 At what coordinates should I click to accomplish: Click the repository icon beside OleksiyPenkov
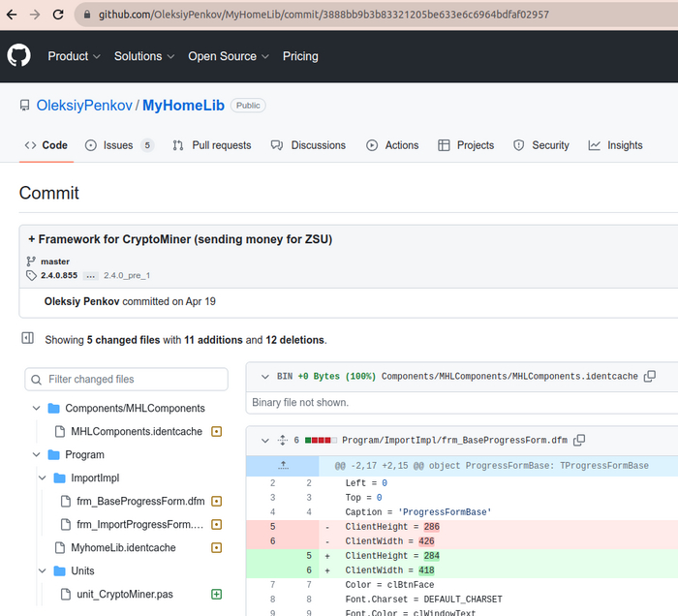tap(24, 106)
